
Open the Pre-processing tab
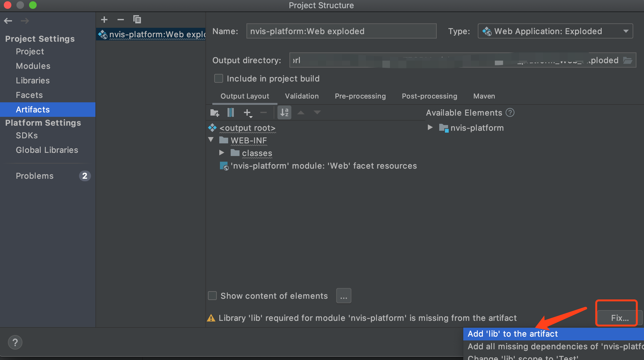pos(360,96)
